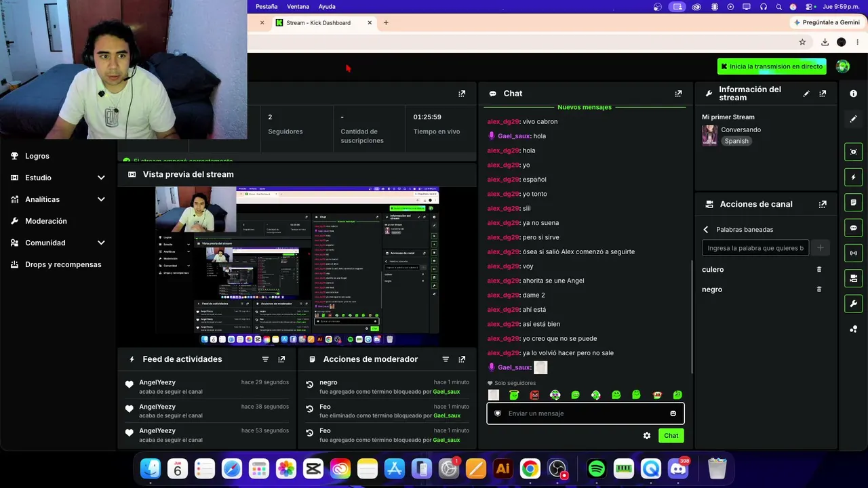Delete the banned word "culero"

[x=819, y=270]
